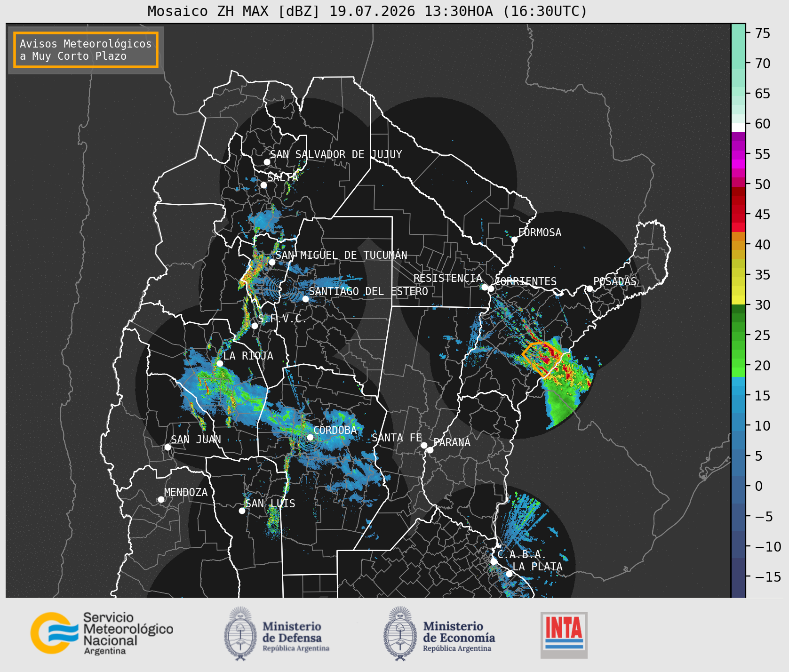789x672 pixels.
Task: Click the San Salvador de Jujuy label
Action: click(336, 154)
